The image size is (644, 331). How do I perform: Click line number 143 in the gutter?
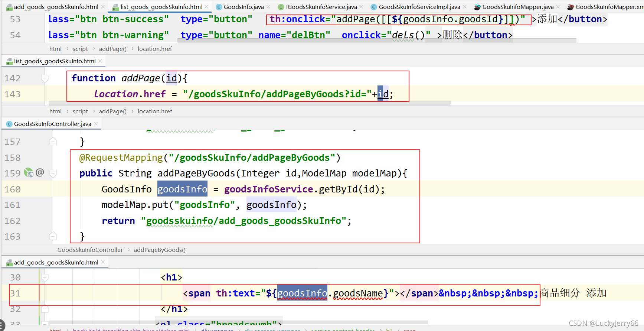[x=13, y=94]
